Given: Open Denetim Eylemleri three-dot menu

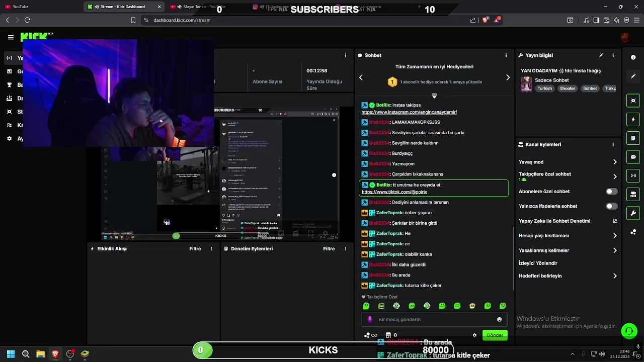Looking at the screenshot, I should (x=345, y=249).
